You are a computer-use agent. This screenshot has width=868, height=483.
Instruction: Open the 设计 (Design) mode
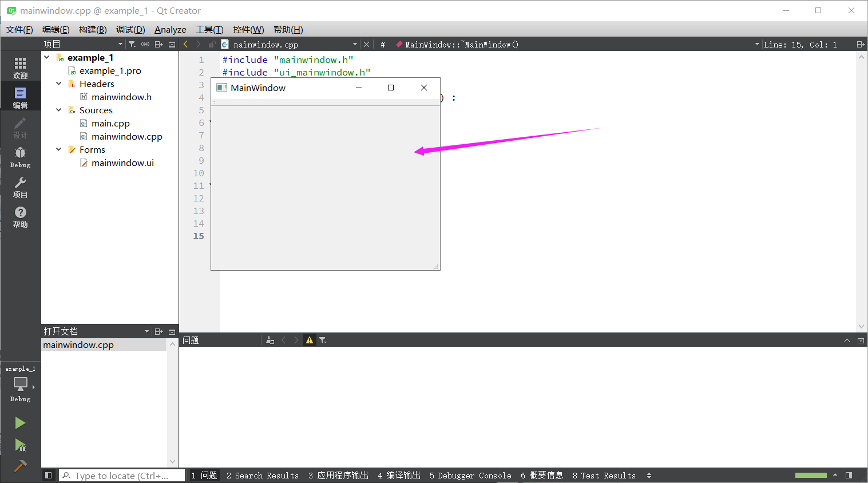[x=20, y=127]
